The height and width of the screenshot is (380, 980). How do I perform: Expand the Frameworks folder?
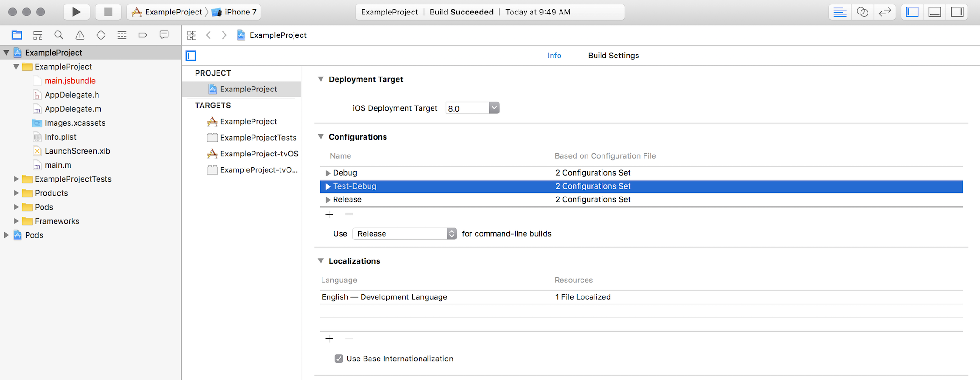tap(16, 221)
